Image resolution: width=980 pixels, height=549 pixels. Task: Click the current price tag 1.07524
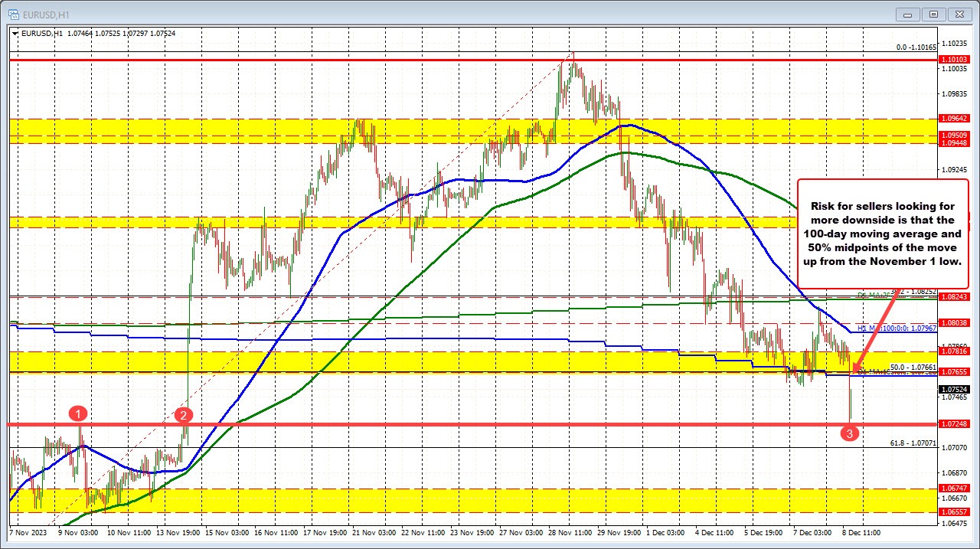pyautogui.click(x=954, y=390)
